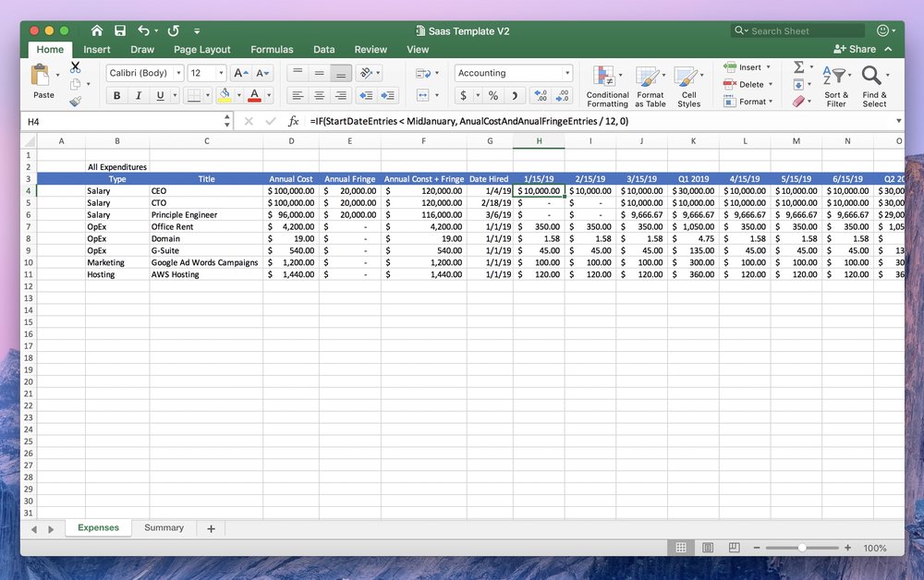Screen dimensions: 924x580
Task: Open the Page Layout tab
Action: (202, 49)
